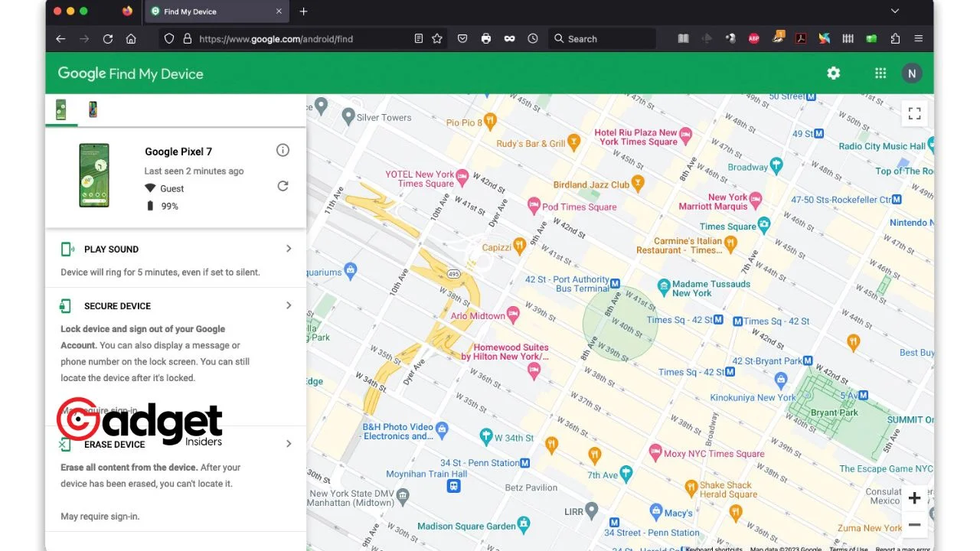
Task: Click the device location circle on map
Action: (620, 323)
